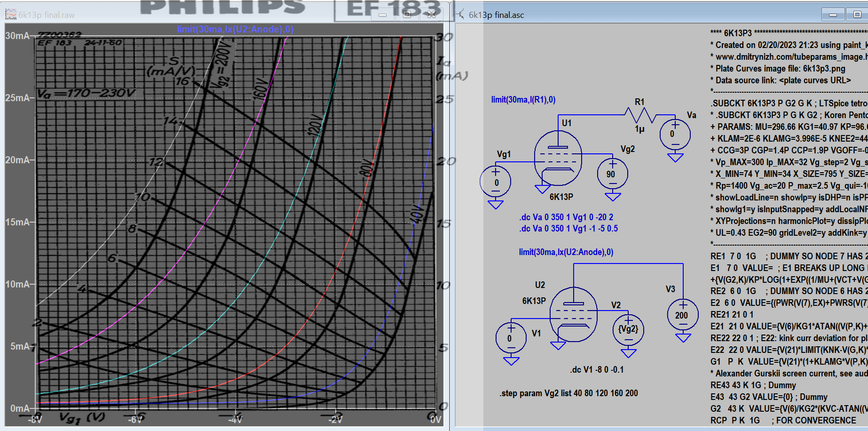Click the -2V horizontal axis label
Viewport: 868px width, 431px height.
[335, 419]
